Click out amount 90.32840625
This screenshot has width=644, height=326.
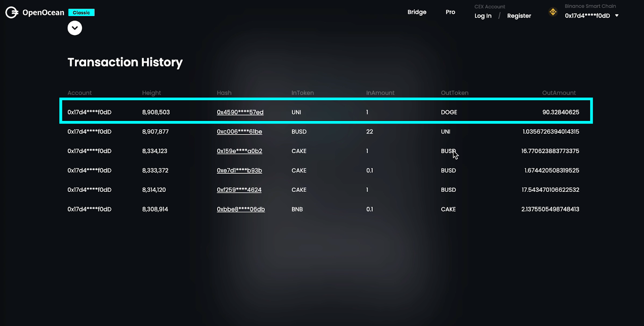click(x=561, y=112)
